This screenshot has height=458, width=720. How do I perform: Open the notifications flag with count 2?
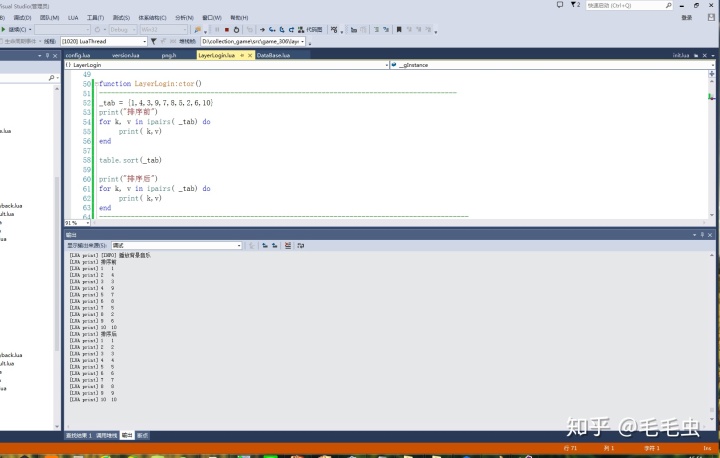(x=575, y=5)
